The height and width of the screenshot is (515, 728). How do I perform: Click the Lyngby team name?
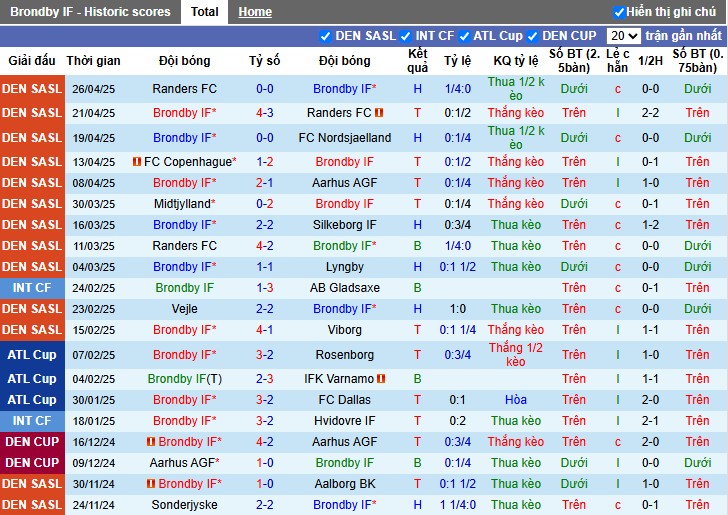coord(344,267)
